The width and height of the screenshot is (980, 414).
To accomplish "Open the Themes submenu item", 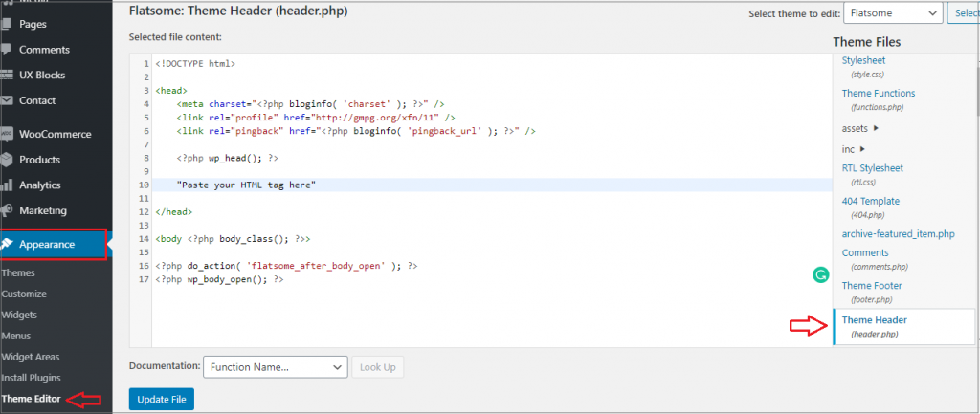I will 18,273.
